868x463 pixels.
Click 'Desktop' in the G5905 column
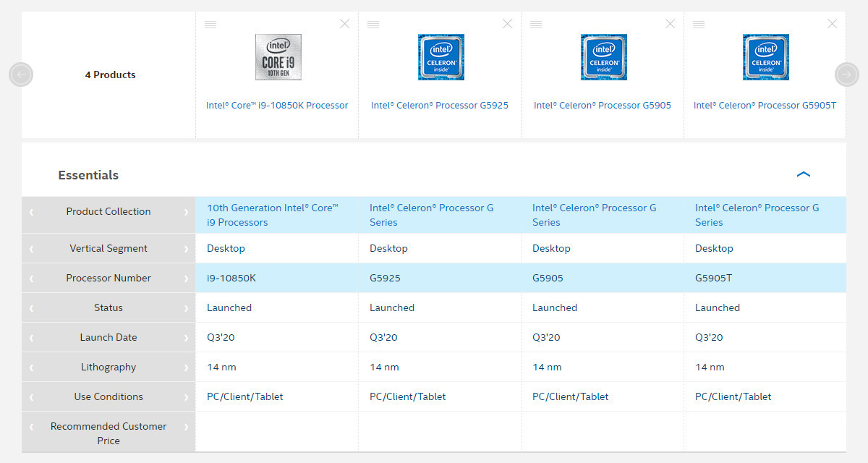point(551,248)
